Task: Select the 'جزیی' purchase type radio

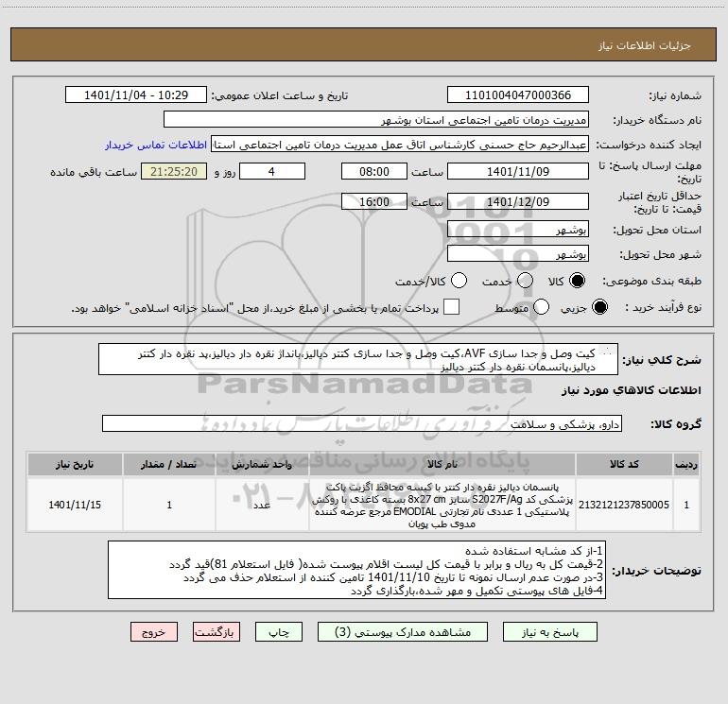Action: tap(599, 307)
